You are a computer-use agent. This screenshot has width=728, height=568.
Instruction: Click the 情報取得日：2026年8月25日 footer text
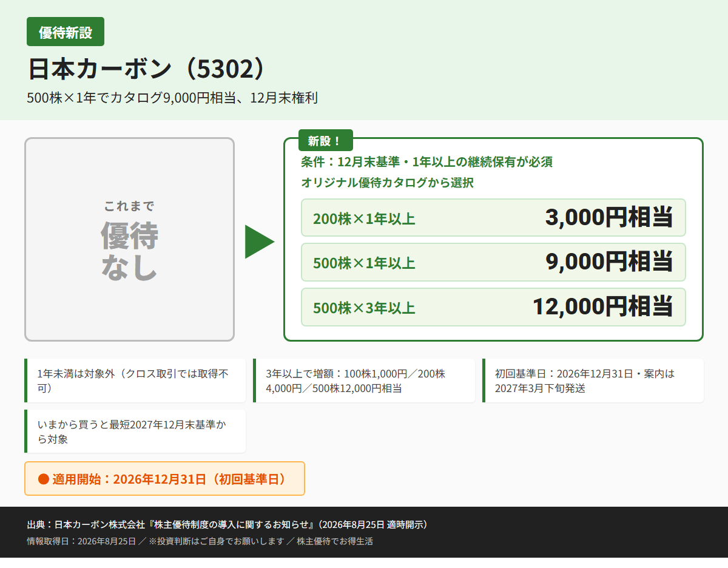200,541
